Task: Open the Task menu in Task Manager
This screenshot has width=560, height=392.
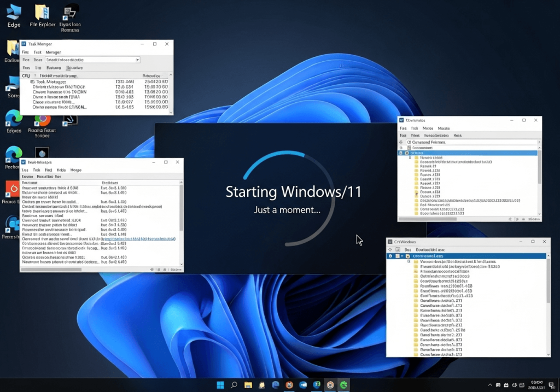Action: (x=38, y=52)
